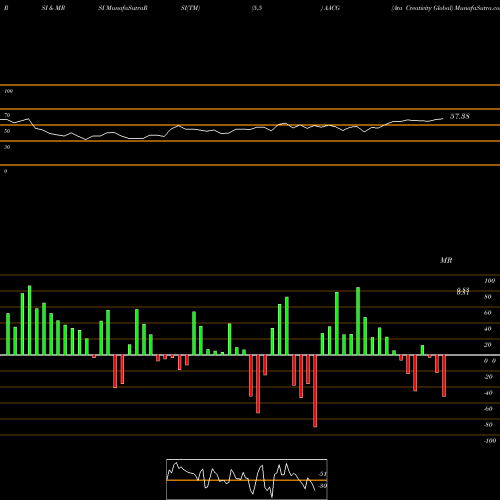The width and height of the screenshot is (500, 500).
Task: Select the MR axis label -60
Action: coord(488,409)
